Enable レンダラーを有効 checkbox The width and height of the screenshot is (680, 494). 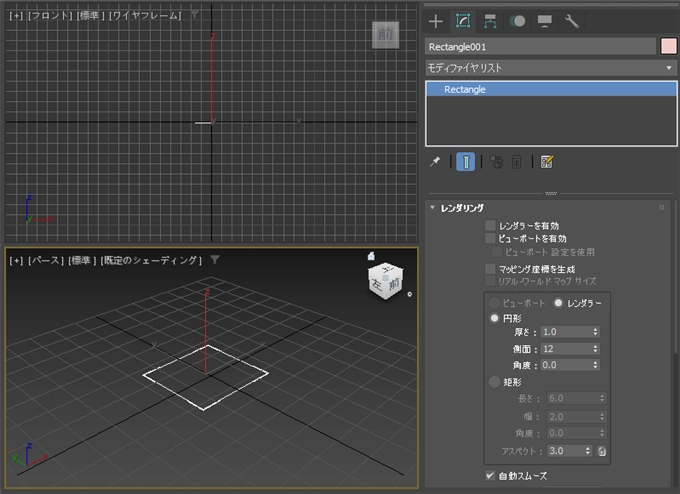coord(490,226)
